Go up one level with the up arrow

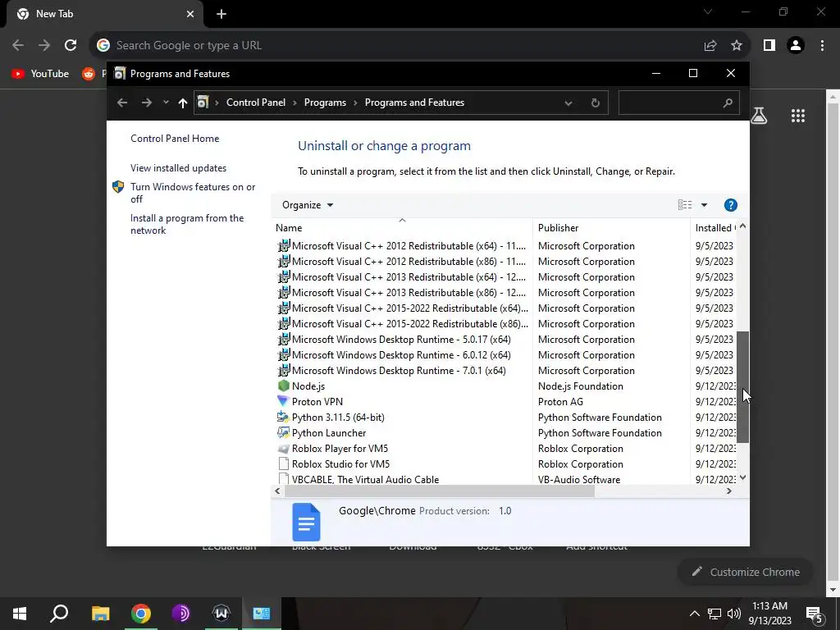183,103
